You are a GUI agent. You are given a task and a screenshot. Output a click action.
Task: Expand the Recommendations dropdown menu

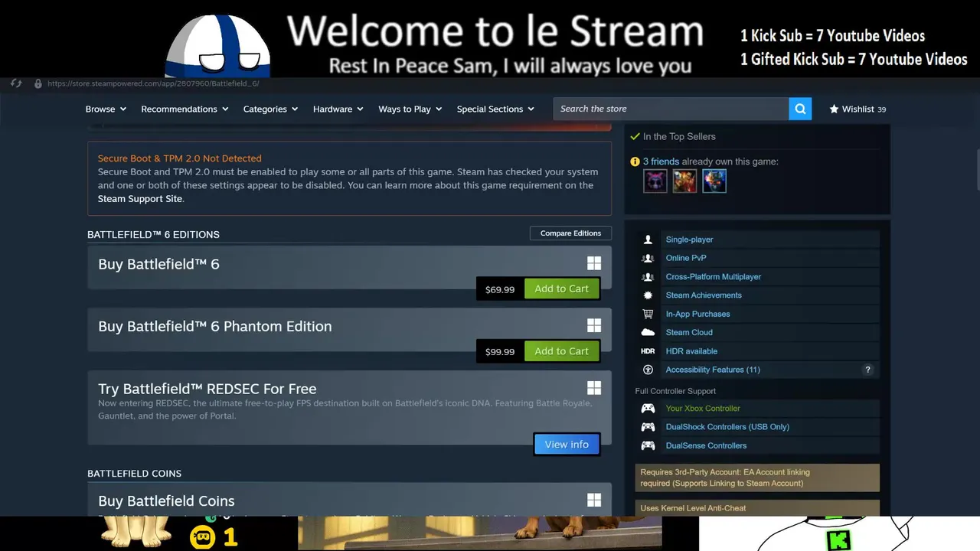[x=185, y=109]
